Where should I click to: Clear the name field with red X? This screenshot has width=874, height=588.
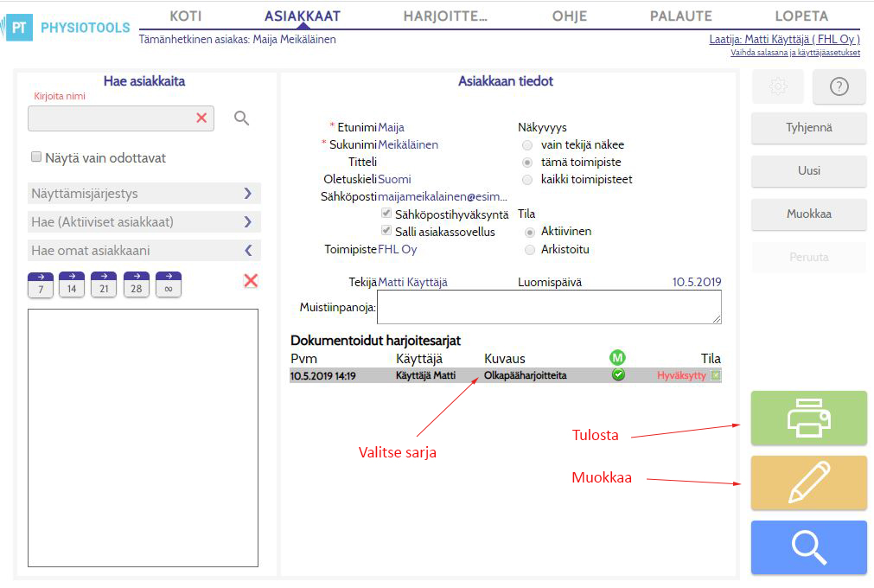201,118
